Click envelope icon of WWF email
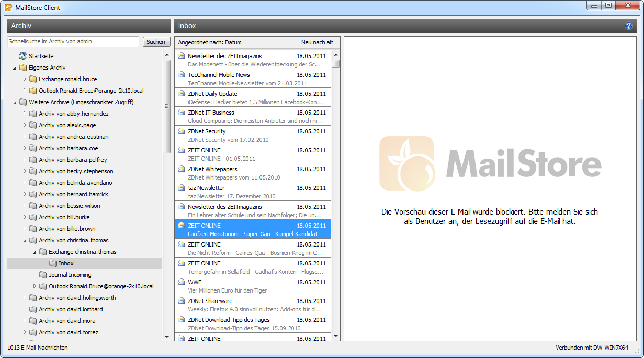The width and height of the screenshot is (644, 358). tap(182, 282)
